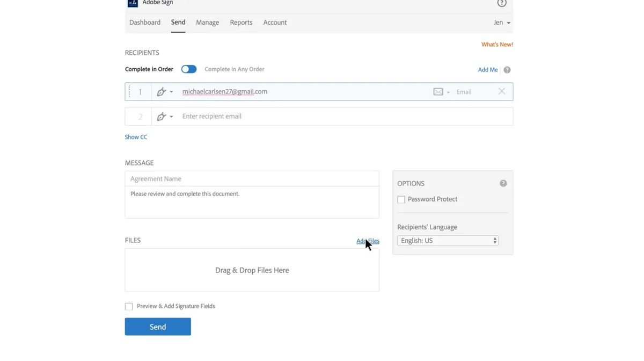
Task: Click the drag handle of recipient 1
Action: [x=129, y=92]
